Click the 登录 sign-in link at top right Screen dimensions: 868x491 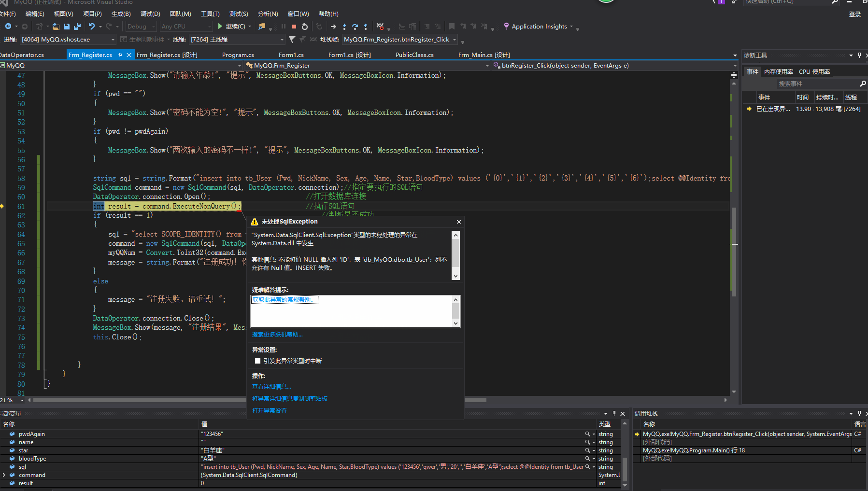pos(855,14)
